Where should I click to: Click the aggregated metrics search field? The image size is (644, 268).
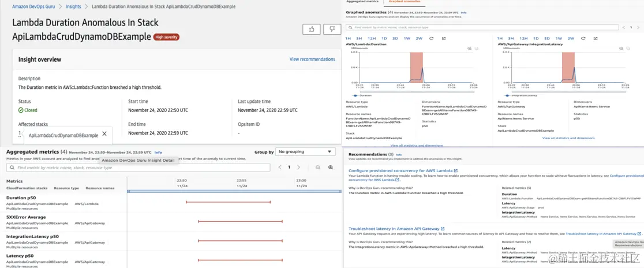click(x=138, y=167)
